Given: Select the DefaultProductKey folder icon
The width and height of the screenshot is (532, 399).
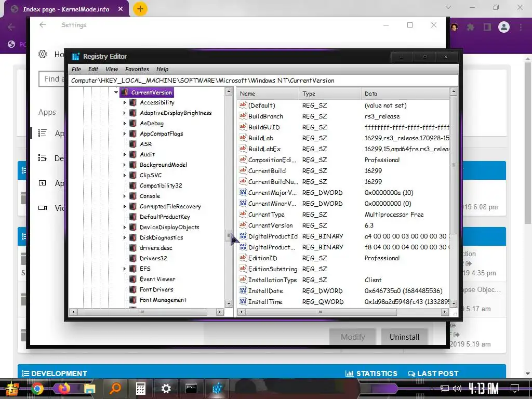Looking at the screenshot, I should [x=133, y=217].
